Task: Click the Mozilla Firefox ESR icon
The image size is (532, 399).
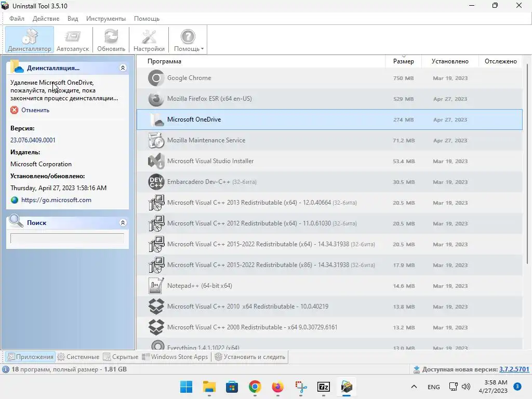Action: click(x=156, y=99)
